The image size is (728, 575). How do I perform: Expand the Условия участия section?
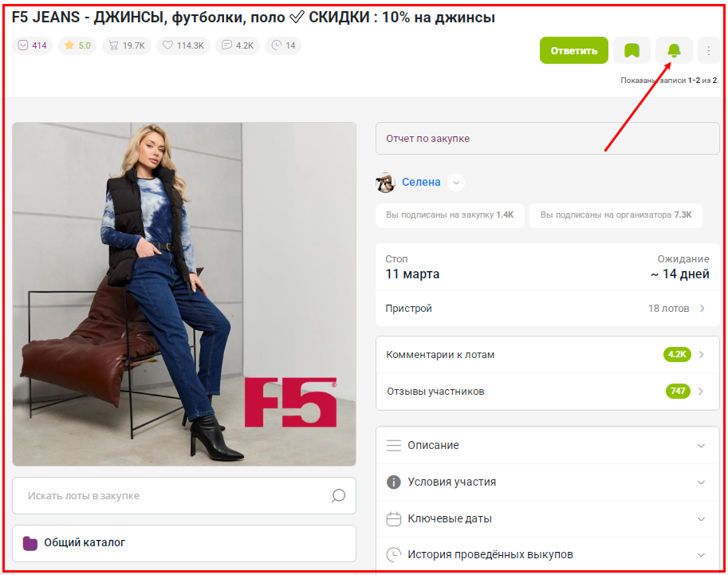(x=547, y=482)
